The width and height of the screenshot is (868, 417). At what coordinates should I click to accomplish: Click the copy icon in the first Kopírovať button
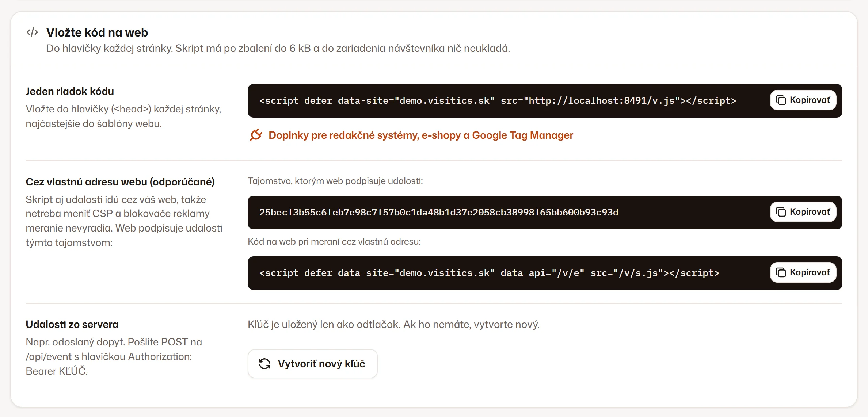coord(781,100)
